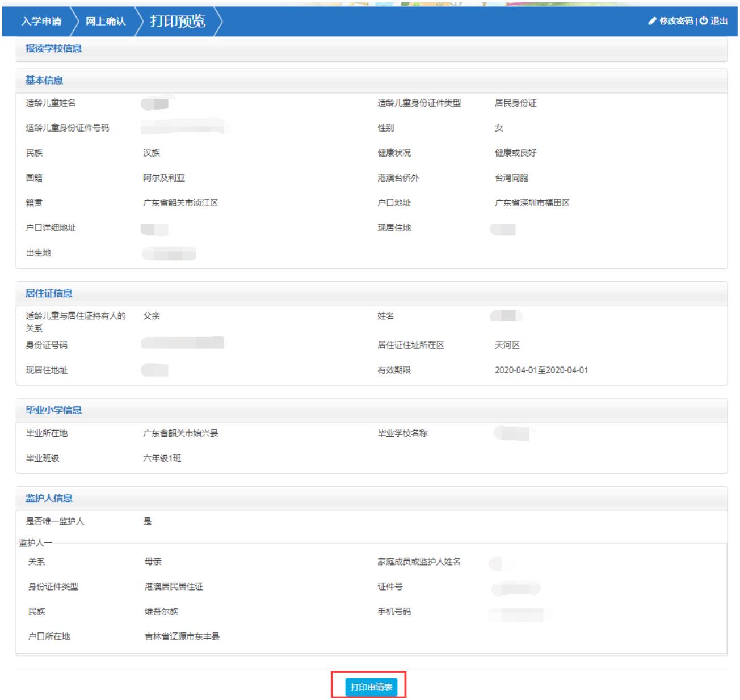Click the 港澳台侨外 label
Viewport: 740px width, 700px height.
click(398, 178)
